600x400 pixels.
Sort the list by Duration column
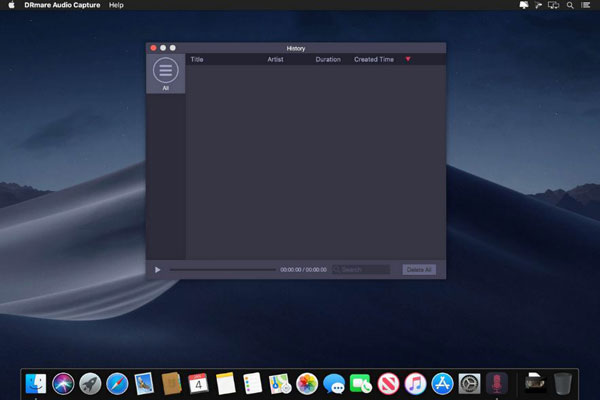coord(328,60)
